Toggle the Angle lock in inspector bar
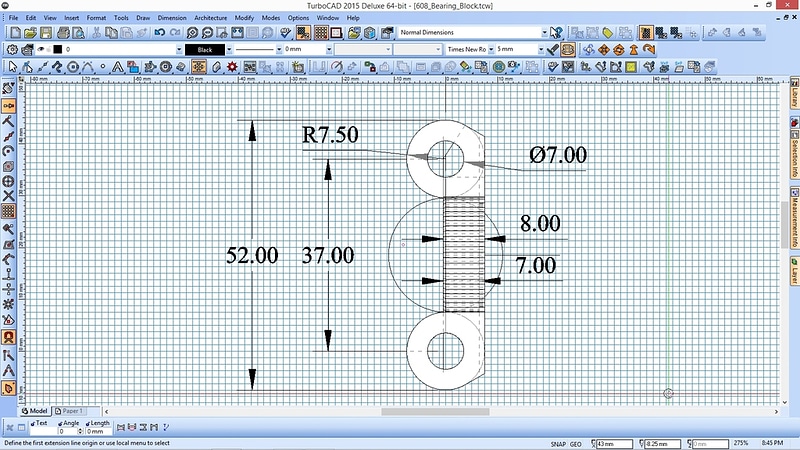Viewport: 800px width, 450px height. (60, 423)
